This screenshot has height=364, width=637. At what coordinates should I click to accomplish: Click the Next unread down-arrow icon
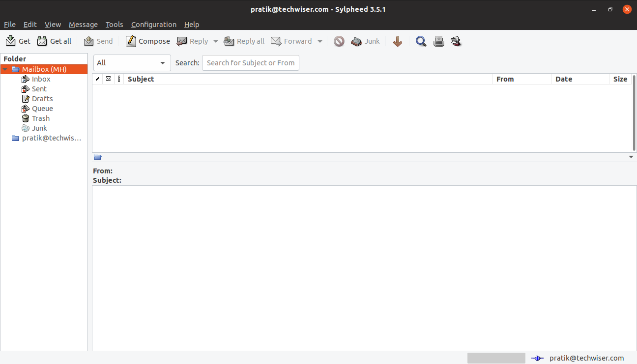398,41
